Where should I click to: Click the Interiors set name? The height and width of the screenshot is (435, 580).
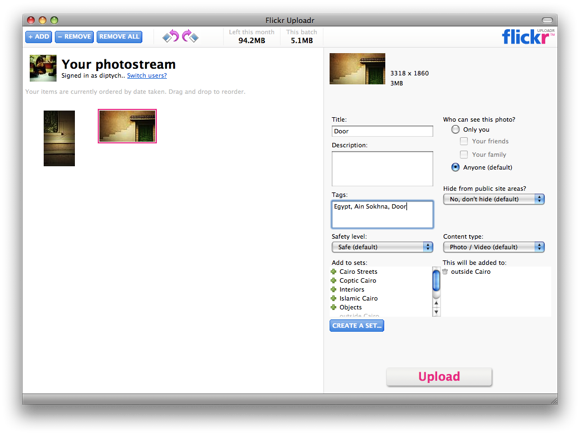coord(352,289)
